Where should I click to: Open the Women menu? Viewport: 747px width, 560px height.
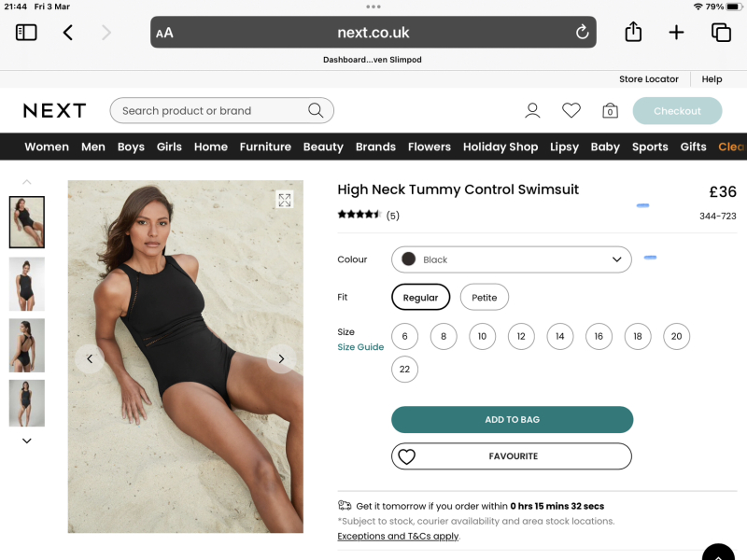pos(46,147)
